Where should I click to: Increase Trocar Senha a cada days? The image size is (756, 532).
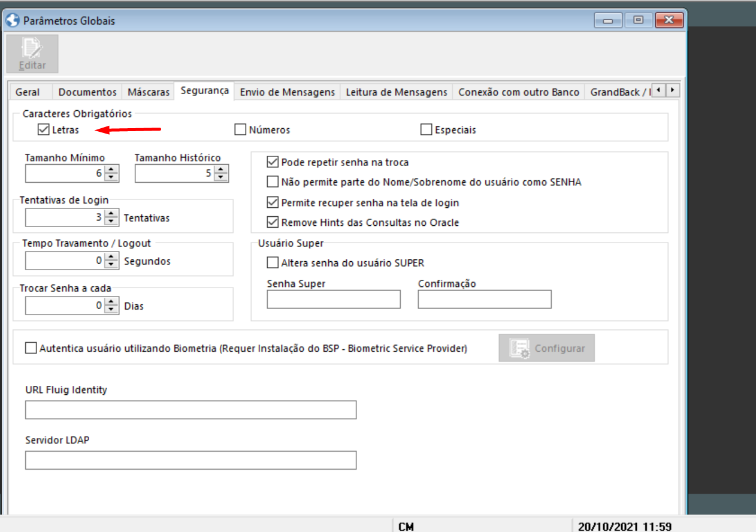point(111,301)
